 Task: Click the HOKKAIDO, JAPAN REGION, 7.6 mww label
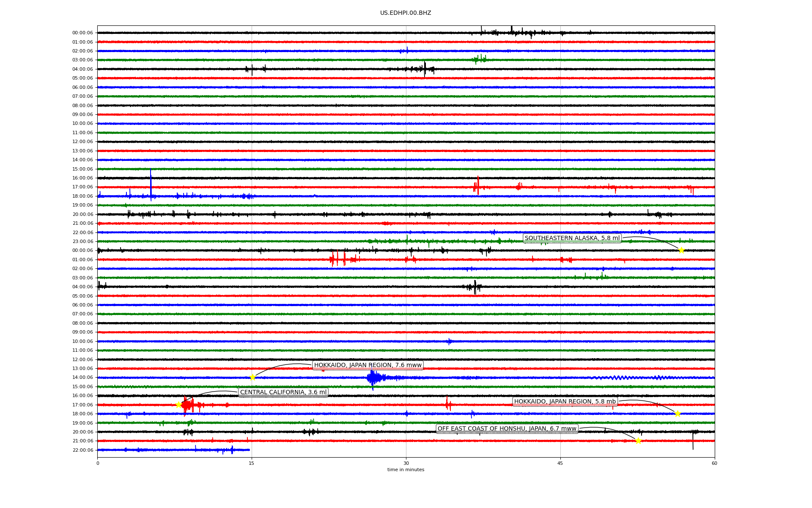(368, 365)
